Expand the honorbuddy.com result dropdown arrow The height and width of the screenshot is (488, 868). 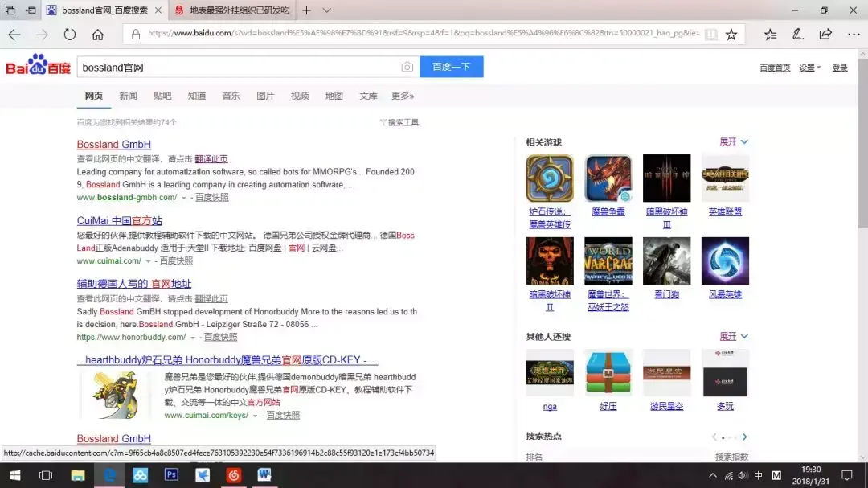[193, 338]
